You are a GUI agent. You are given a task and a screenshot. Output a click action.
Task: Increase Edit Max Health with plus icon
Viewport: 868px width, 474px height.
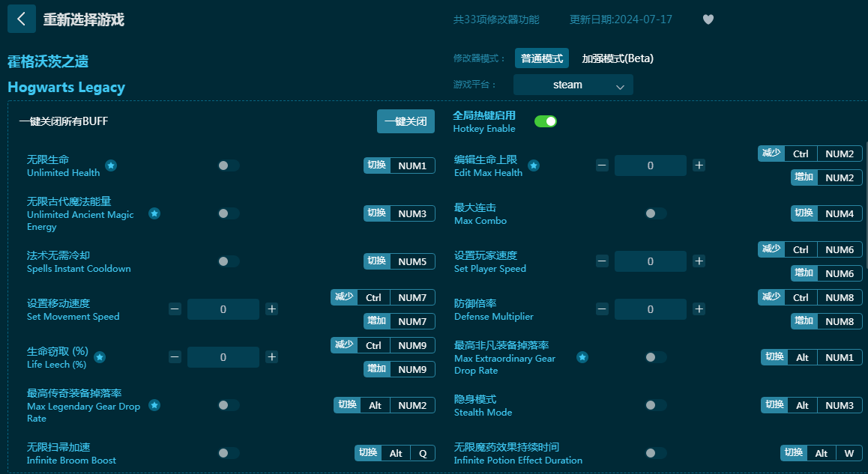(699, 165)
